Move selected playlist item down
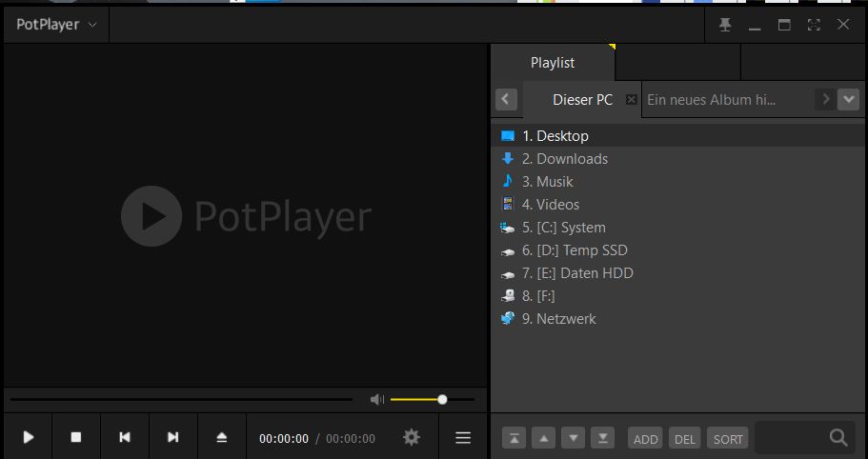868x459 pixels. click(x=573, y=438)
